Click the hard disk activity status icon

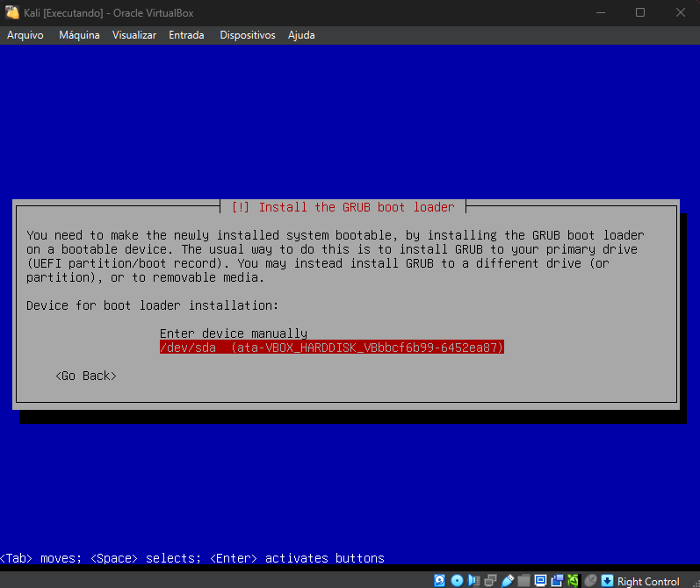[x=441, y=581]
